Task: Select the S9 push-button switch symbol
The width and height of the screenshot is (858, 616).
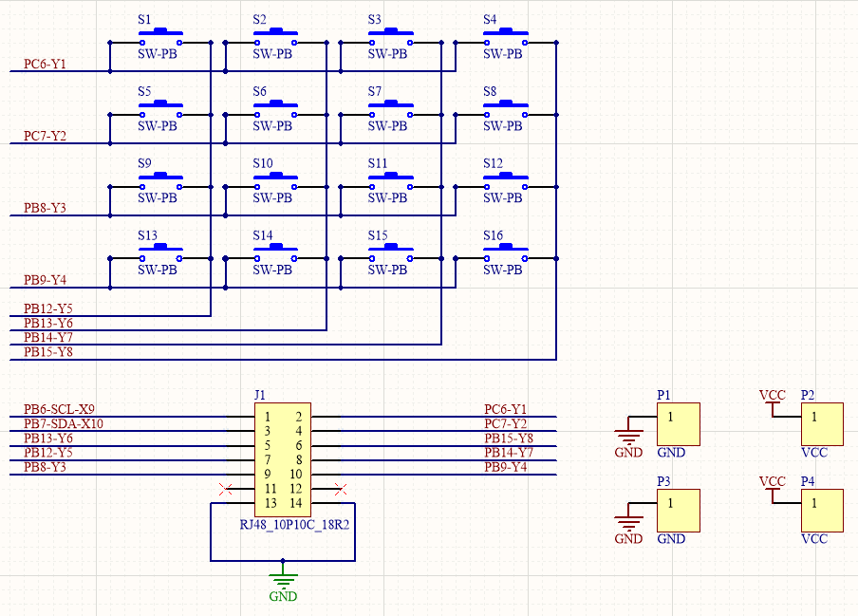Action: [x=160, y=181]
